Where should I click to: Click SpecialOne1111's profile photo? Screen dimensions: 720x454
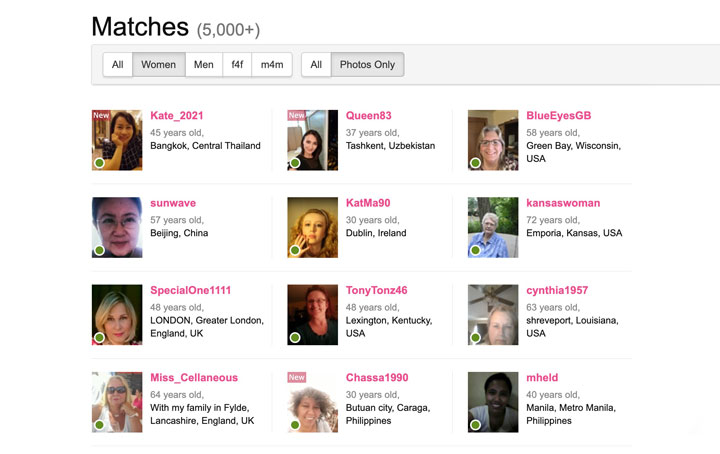coord(117,314)
